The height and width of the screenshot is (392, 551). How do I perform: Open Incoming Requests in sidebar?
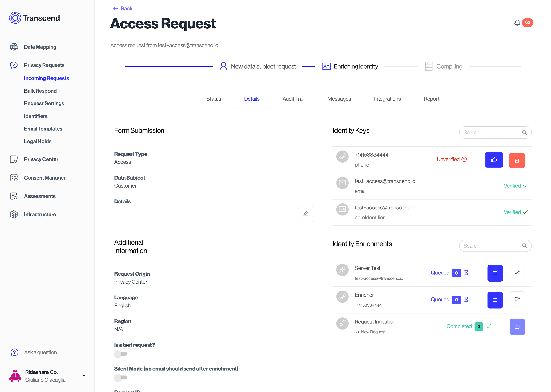point(46,78)
